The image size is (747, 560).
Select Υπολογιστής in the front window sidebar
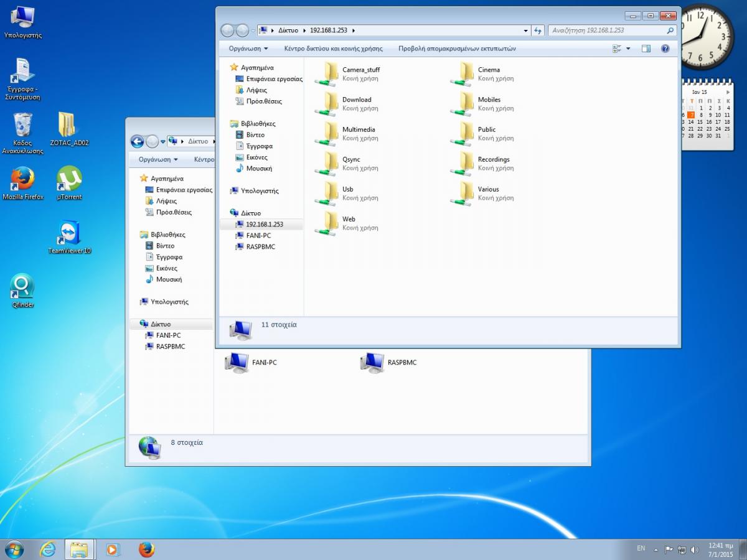(x=254, y=191)
